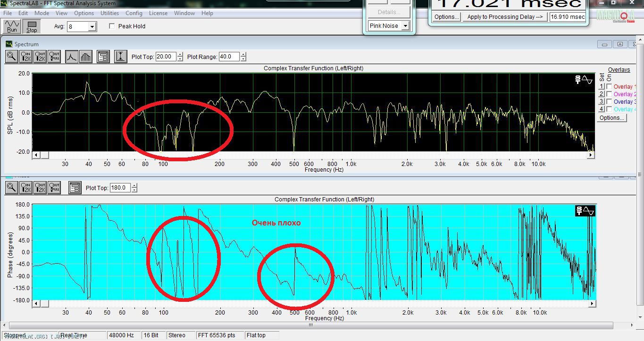Click Zoom In 2X in Phase toolbar
The height and width of the screenshot is (341, 644).
(26, 188)
